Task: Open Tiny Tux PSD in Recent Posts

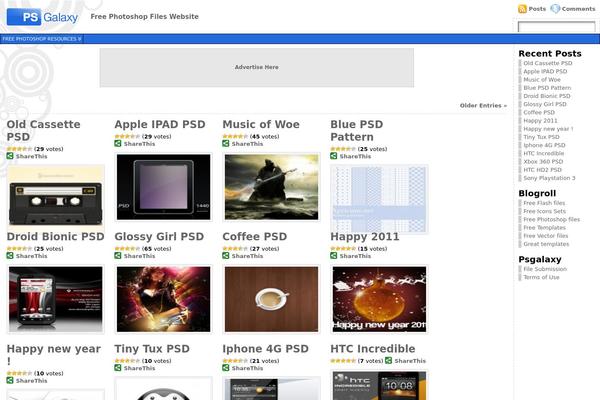Action: (541, 137)
